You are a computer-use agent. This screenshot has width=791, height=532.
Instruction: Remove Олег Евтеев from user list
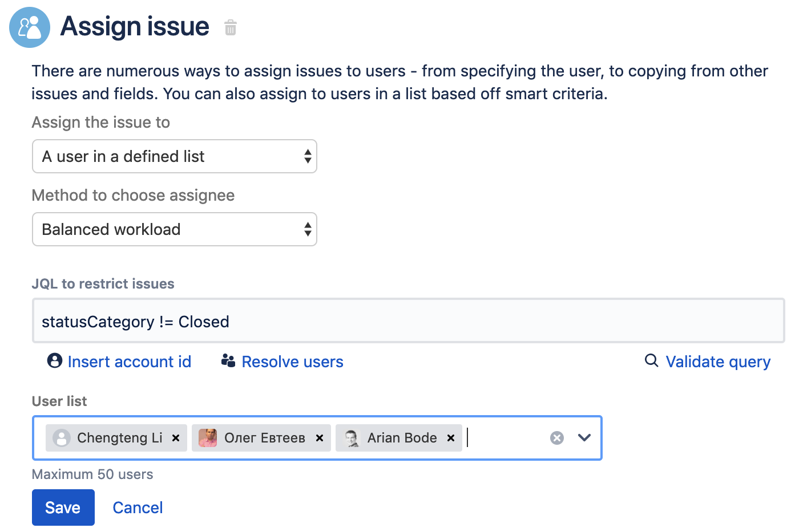(x=320, y=438)
